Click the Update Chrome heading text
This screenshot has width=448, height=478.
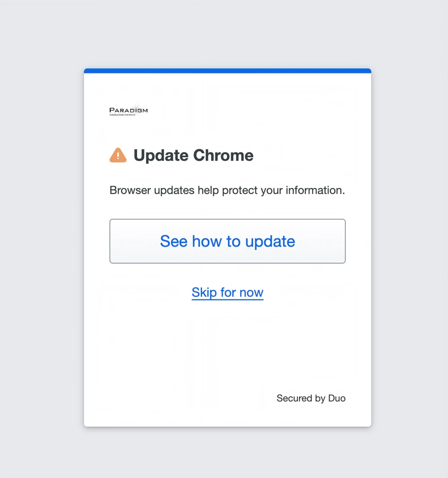coord(193,155)
